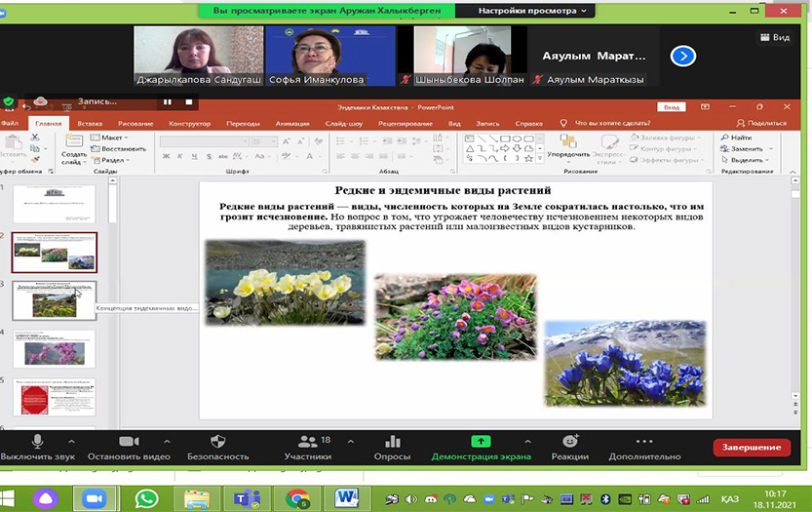This screenshot has width=812, height=512.
Task: Switch to the Animation ribbon tab
Action: coord(291,124)
